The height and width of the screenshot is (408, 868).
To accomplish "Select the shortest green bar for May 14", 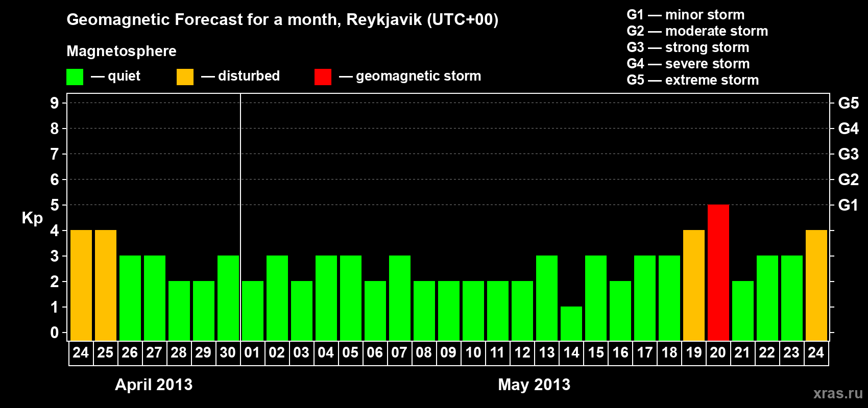I will (571, 324).
